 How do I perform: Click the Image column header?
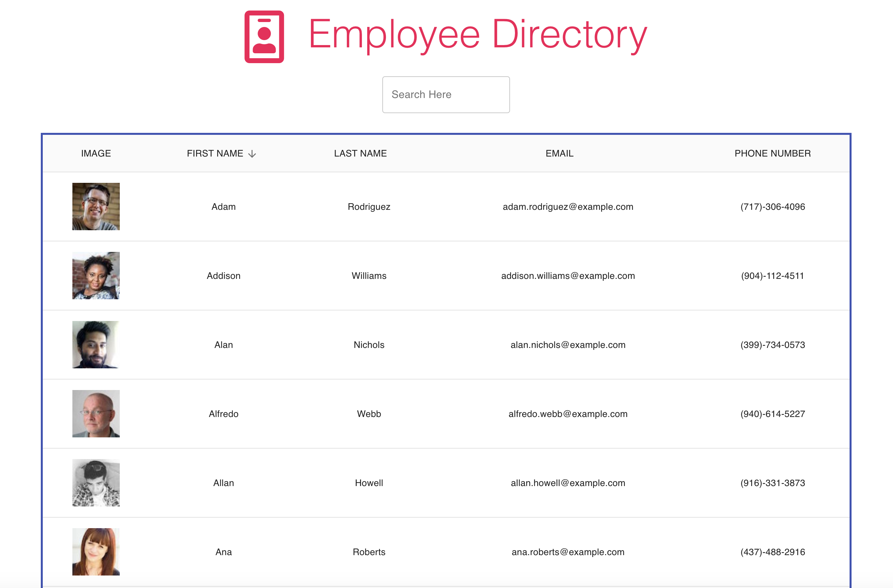click(x=96, y=153)
